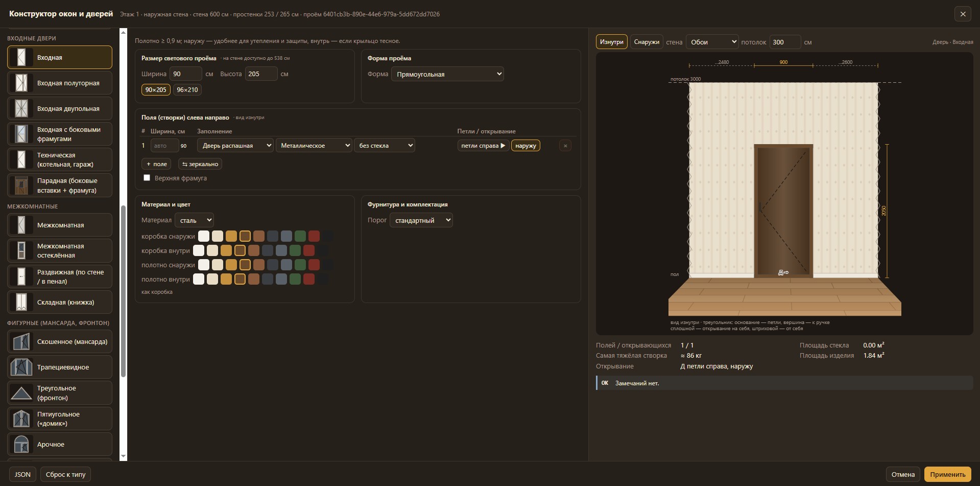Select Межкомнатная остеклённая door icon
The width and height of the screenshot is (980, 486).
tap(21, 250)
